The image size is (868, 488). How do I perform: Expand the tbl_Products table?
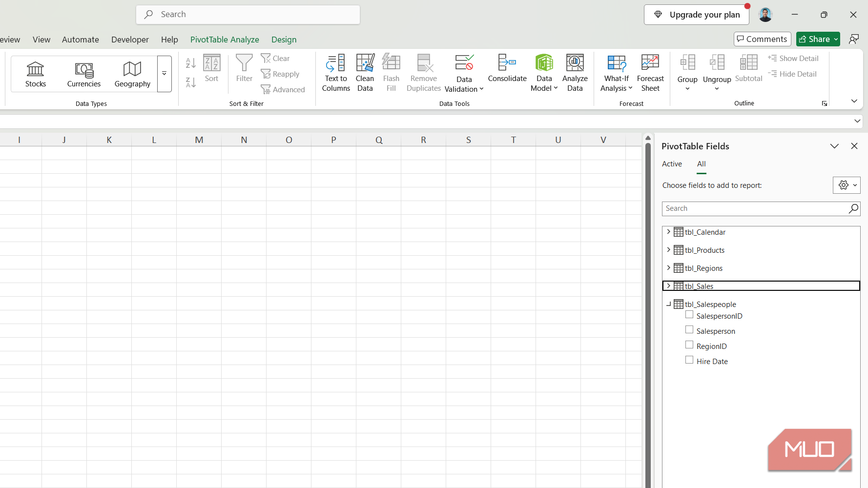point(668,250)
